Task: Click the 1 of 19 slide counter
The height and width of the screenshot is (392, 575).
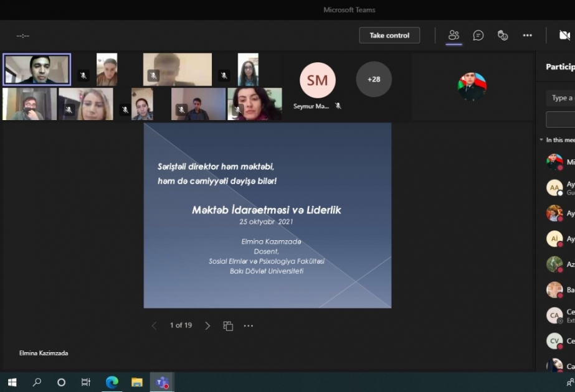Action: pyautogui.click(x=181, y=325)
